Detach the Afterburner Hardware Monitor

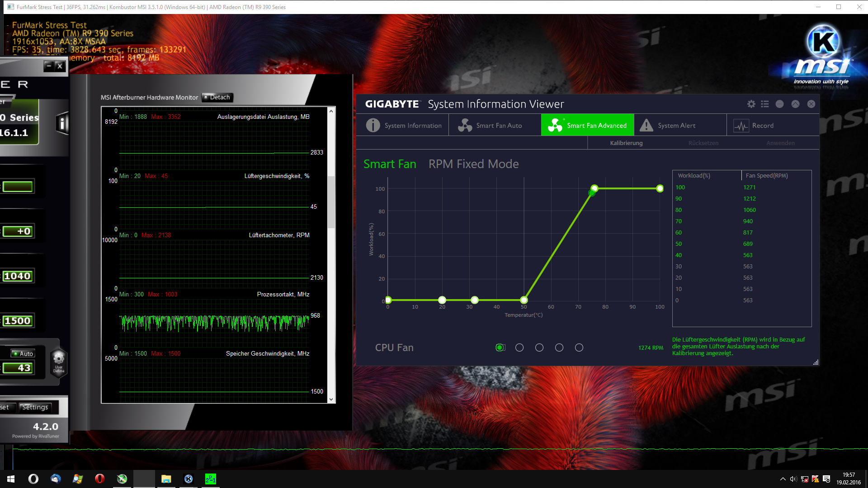pos(217,97)
